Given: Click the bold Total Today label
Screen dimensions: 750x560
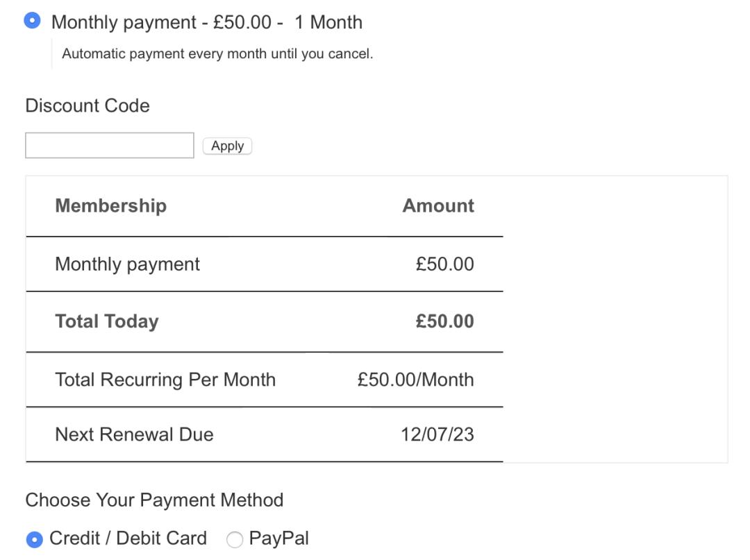Looking at the screenshot, I should (x=107, y=321).
